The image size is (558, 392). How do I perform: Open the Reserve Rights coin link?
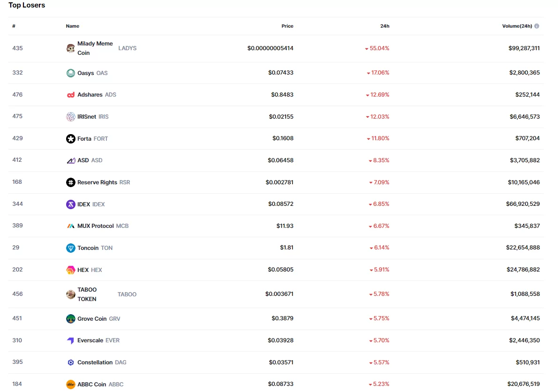click(x=97, y=182)
